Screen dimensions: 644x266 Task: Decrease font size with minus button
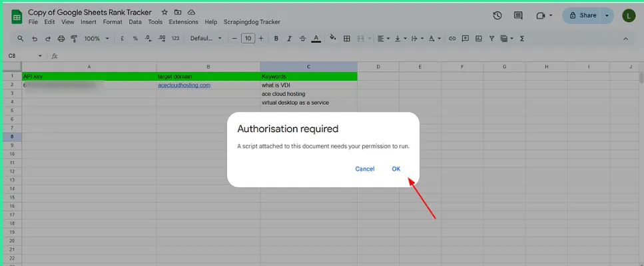[x=234, y=39]
